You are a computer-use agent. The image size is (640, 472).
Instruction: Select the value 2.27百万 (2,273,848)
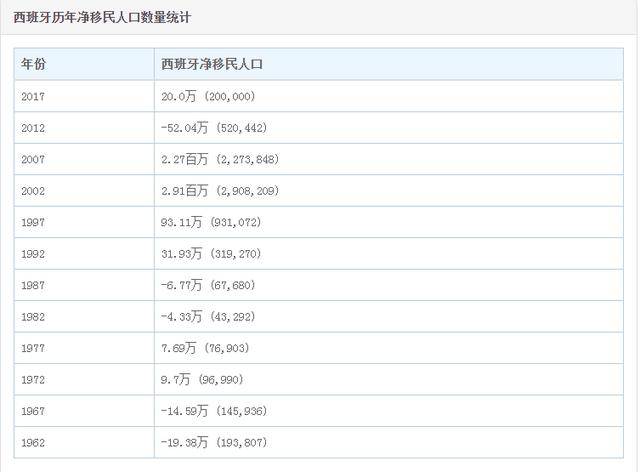pyautogui.click(x=220, y=159)
